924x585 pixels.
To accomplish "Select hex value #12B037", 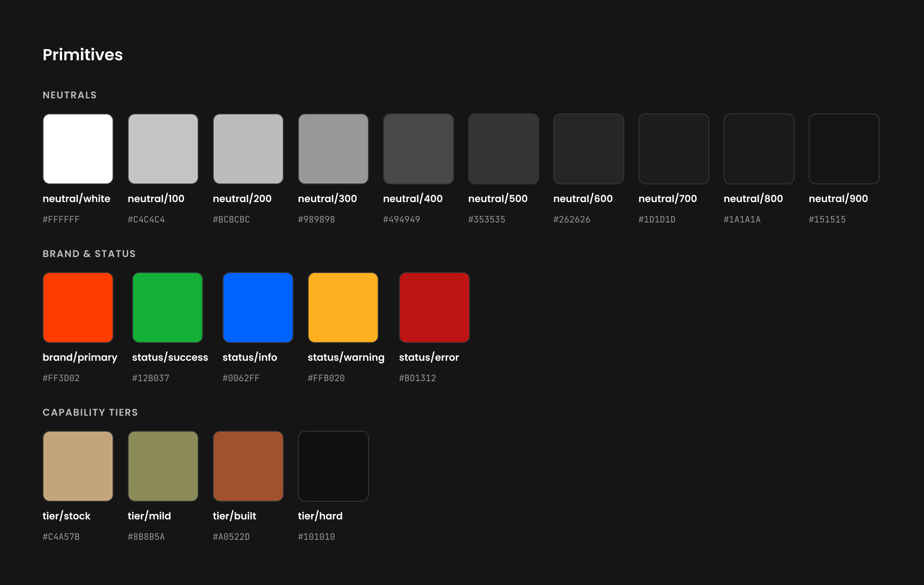I will pyautogui.click(x=151, y=378).
